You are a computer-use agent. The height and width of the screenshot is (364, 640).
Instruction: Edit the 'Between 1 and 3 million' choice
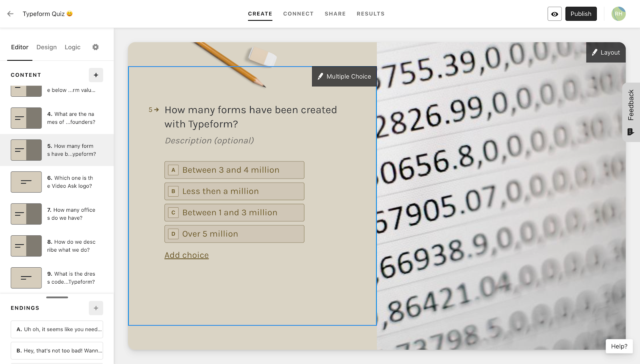(x=234, y=213)
